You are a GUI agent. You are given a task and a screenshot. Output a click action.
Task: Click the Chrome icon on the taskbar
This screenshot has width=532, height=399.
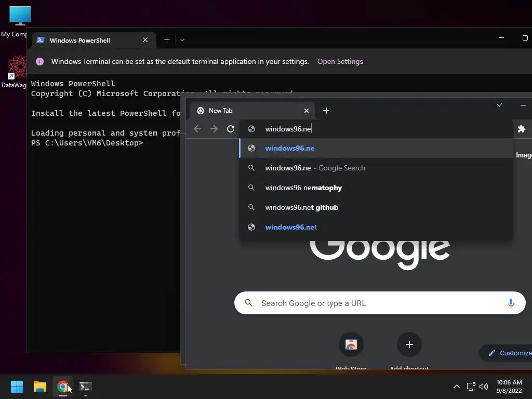[62, 387]
